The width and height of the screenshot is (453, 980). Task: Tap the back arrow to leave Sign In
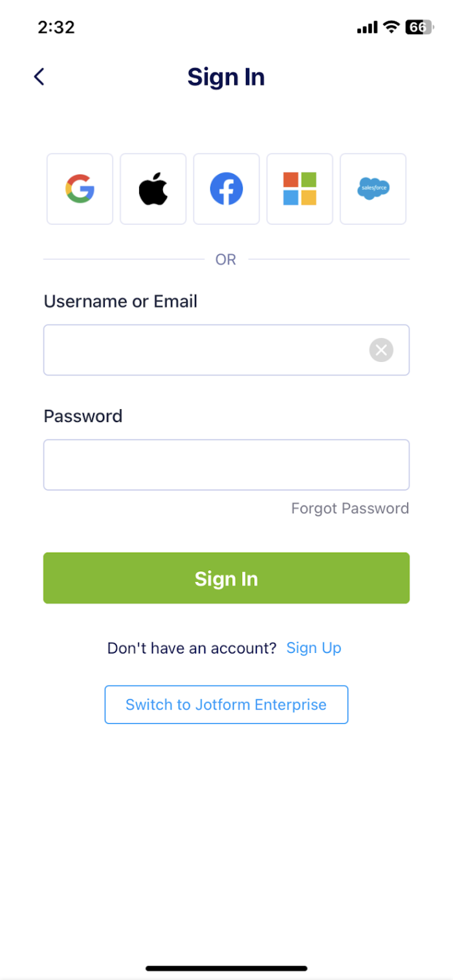39,76
